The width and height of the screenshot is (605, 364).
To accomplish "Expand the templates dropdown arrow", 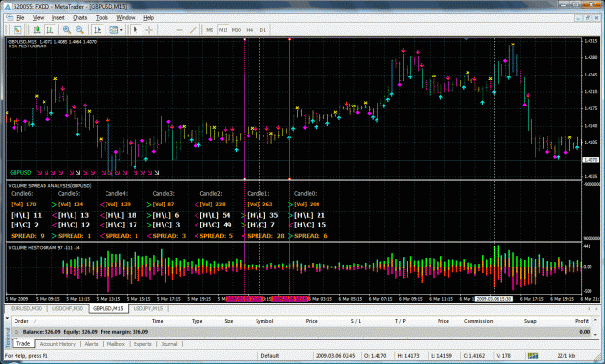I will [x=121, y=30].
